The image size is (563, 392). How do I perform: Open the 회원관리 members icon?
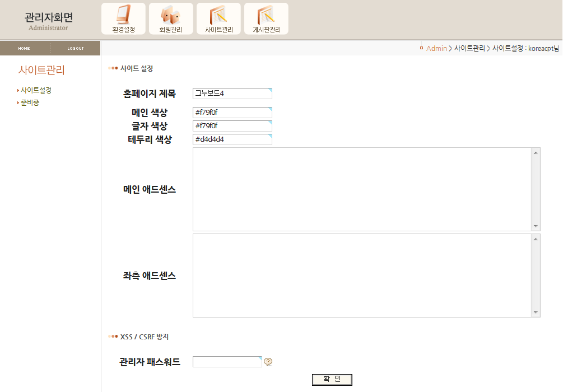click(171, 18)
